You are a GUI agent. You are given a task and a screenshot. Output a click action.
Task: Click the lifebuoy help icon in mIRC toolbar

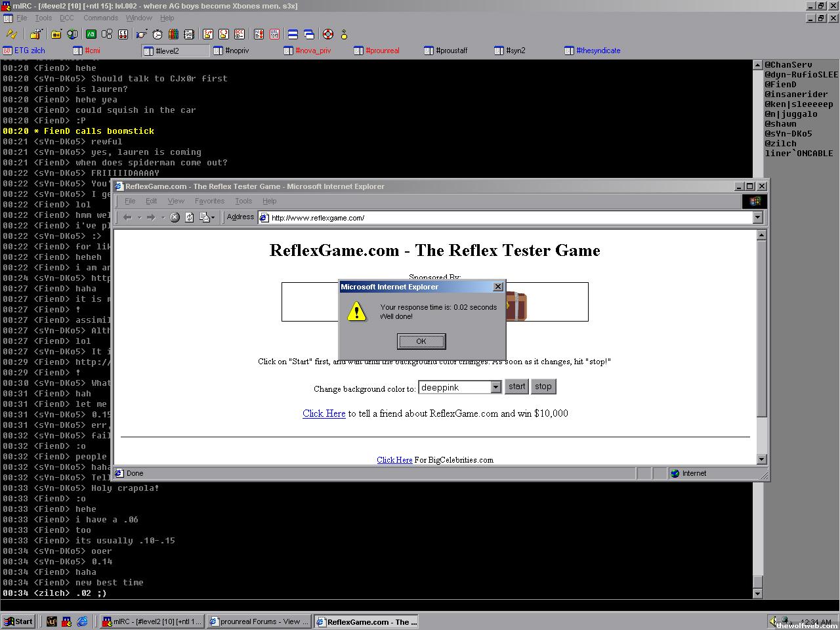(328, 34)
